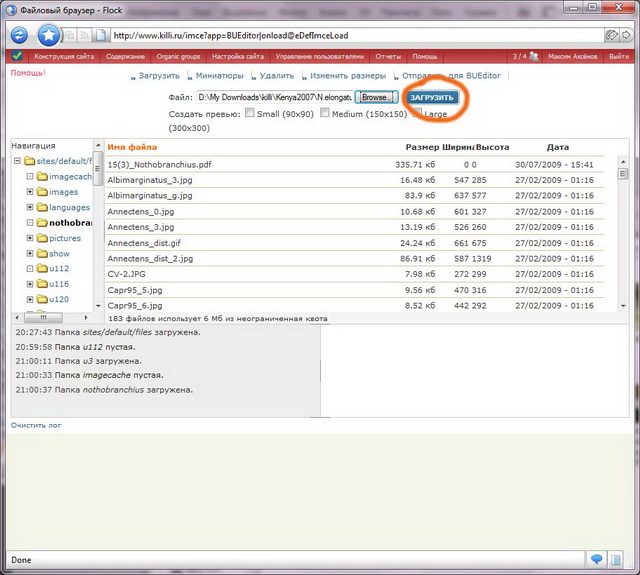Click the page icon in status bar corner
The image size is (640, 575).
619,559
